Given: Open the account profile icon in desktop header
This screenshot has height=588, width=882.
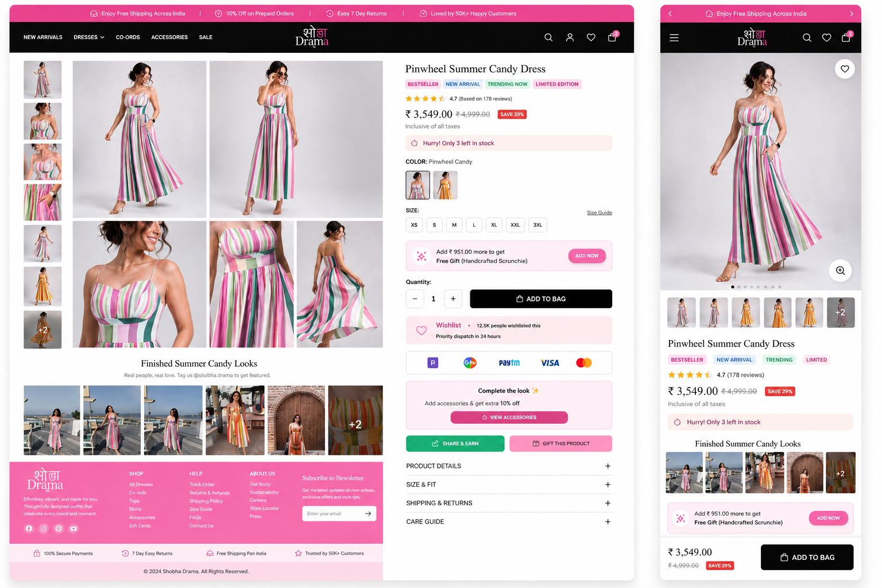Looking at the screenshot, I should 570,37.
